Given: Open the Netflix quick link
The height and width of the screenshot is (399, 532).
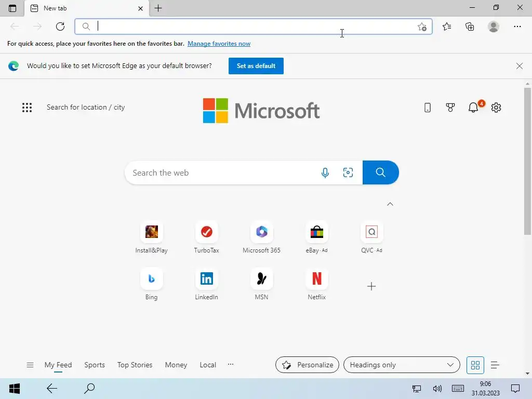Looking at the screenshot, I should [316, 284].
